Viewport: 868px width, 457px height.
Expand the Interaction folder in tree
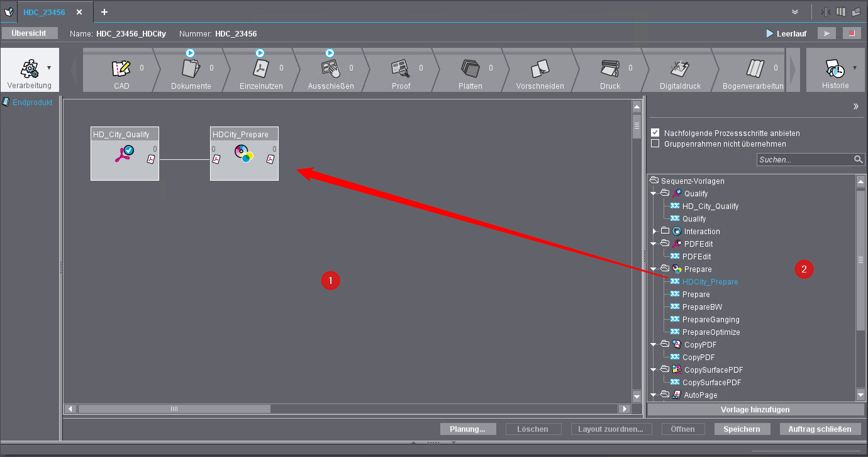tap(655, 232)
